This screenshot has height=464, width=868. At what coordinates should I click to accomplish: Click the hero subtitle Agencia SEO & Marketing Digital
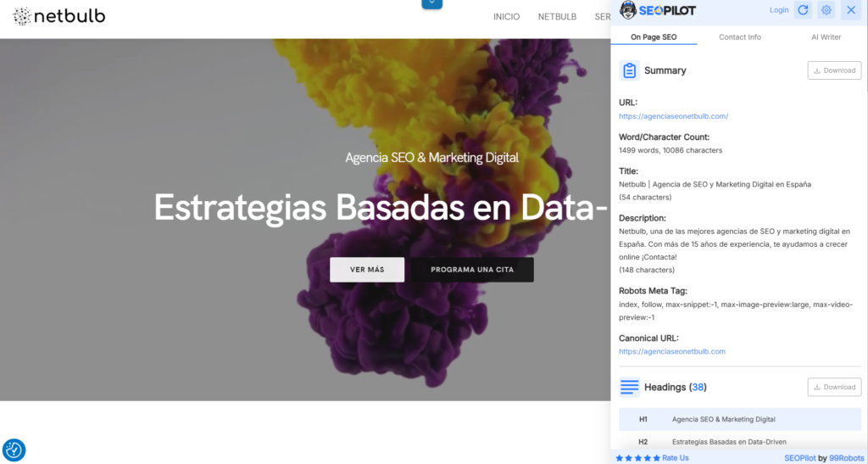(x=431, y=158)
